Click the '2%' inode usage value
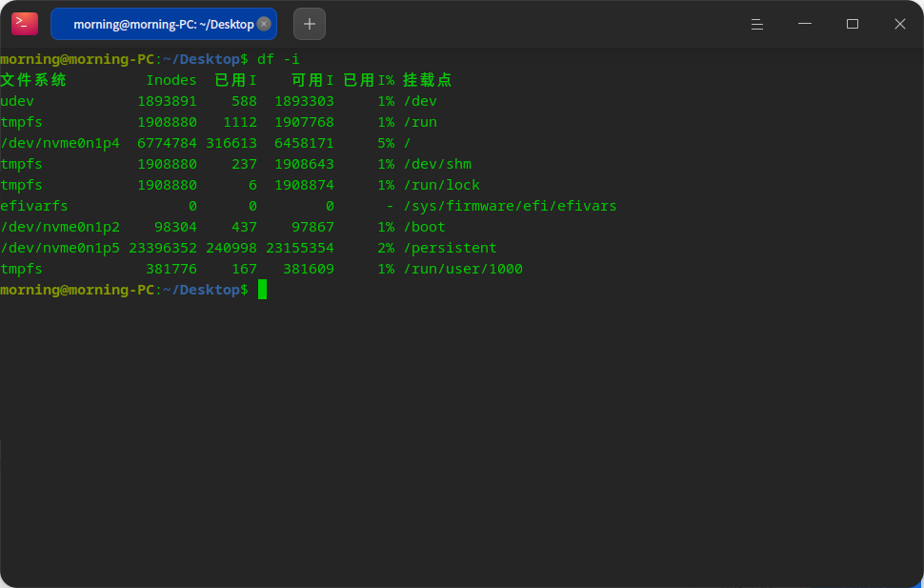Viewport: 924px width, 588px height. (386, 249)
